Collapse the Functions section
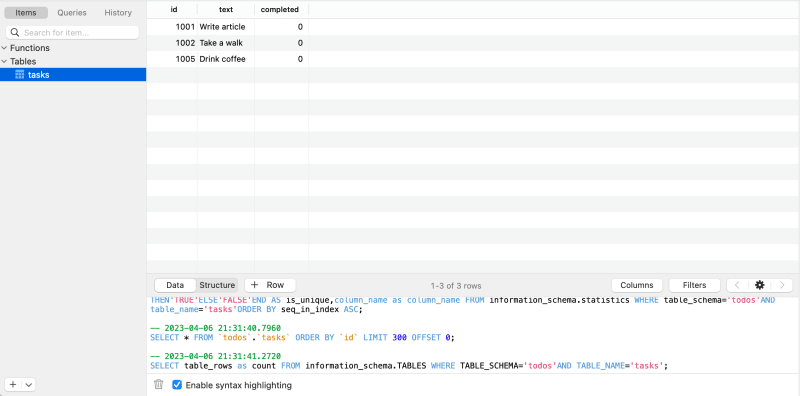800x396 pixels. point(4,48)
